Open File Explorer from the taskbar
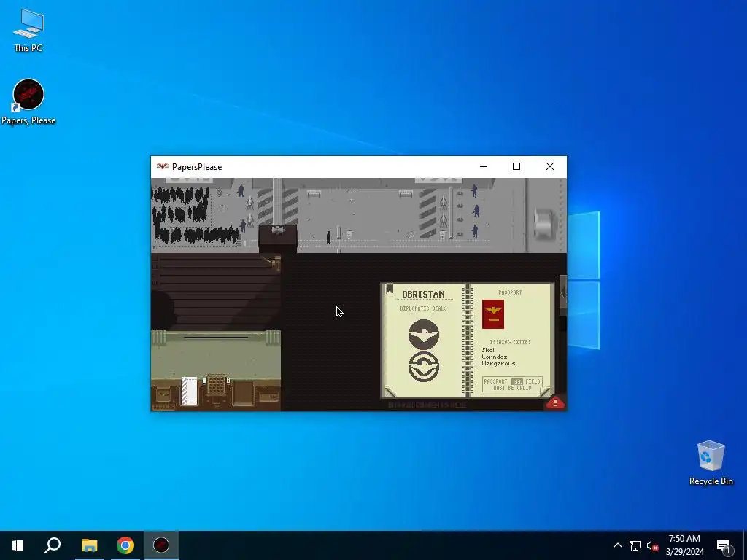 pos(89,545)
